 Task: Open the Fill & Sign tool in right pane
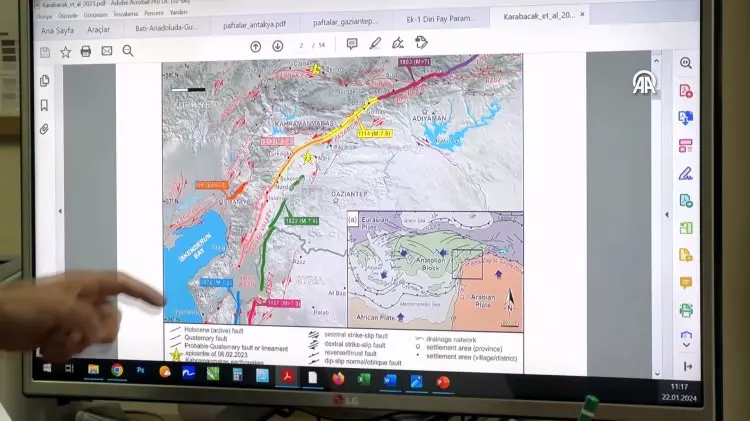tap(685, 173)
